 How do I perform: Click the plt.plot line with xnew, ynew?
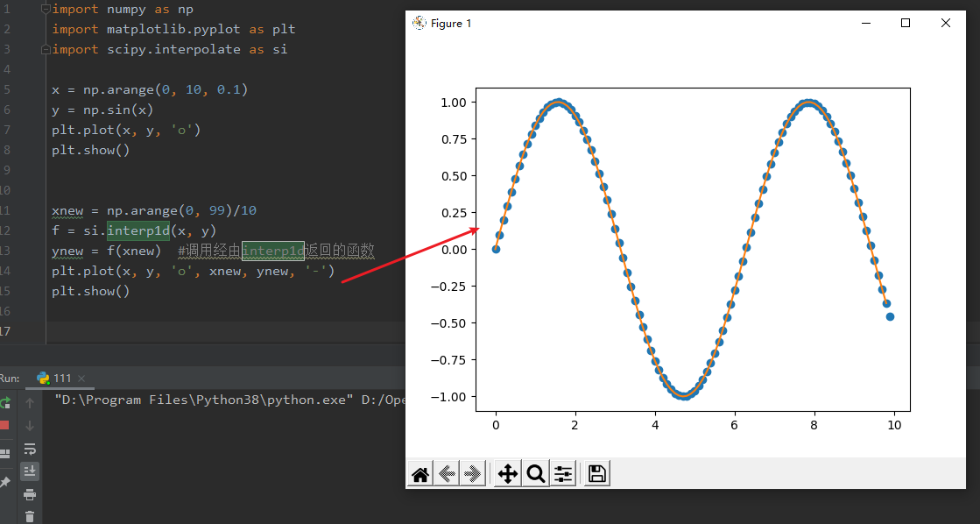click(194, 272)
